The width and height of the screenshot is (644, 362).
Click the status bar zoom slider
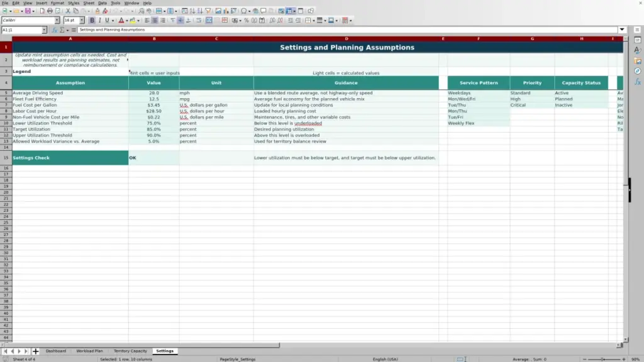coord(604,359)
